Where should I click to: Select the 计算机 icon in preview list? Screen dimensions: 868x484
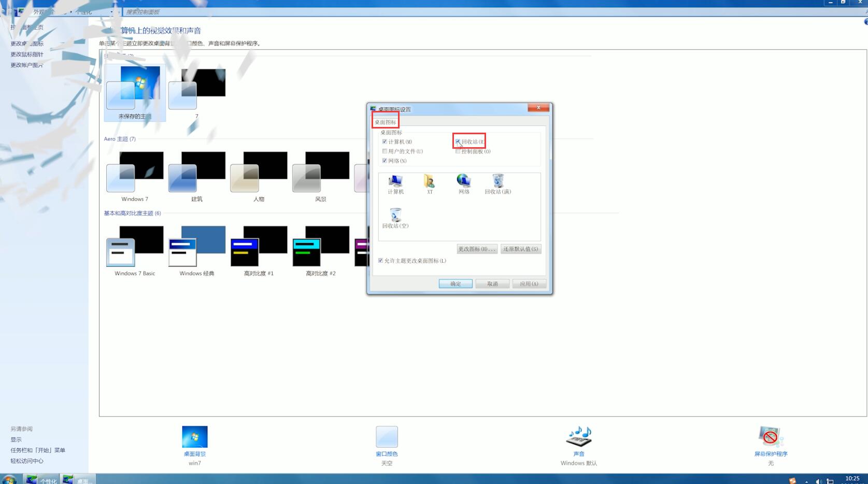coord(395,184)
